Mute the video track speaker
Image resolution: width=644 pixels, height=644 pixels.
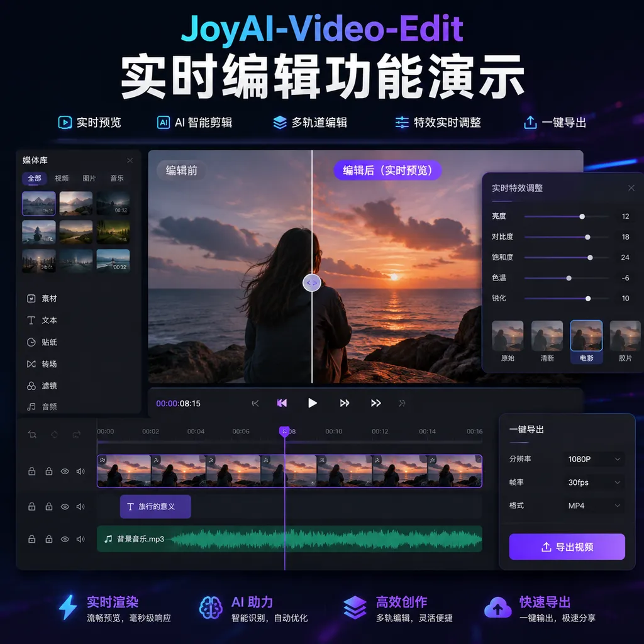pos(80,471)
